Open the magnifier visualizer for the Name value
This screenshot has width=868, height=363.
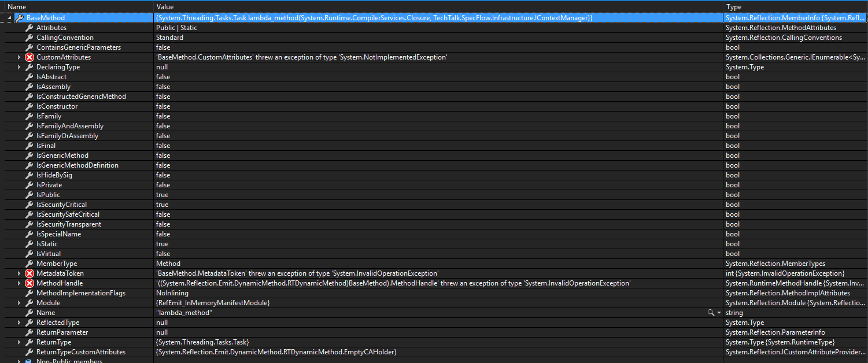point(711,313)
